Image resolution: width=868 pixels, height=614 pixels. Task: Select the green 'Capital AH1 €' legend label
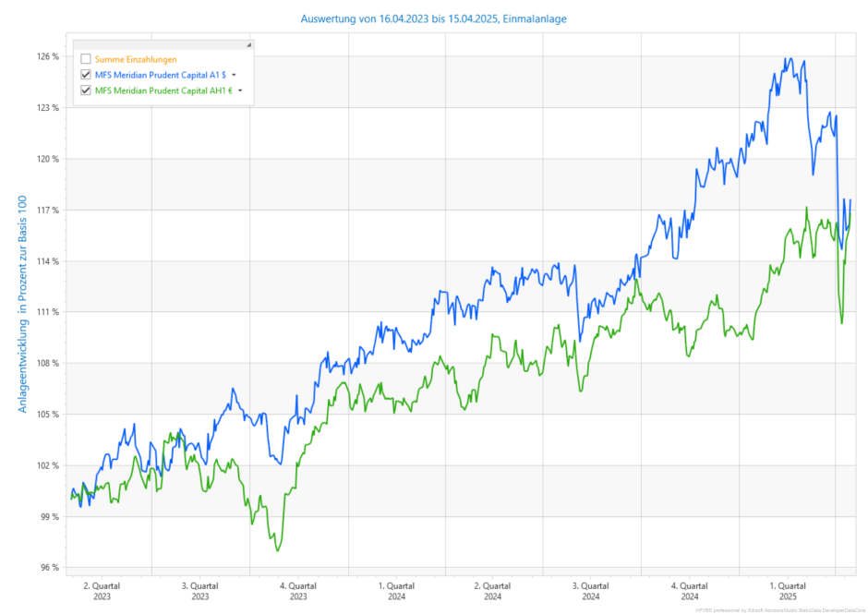[x=163, y=90]
